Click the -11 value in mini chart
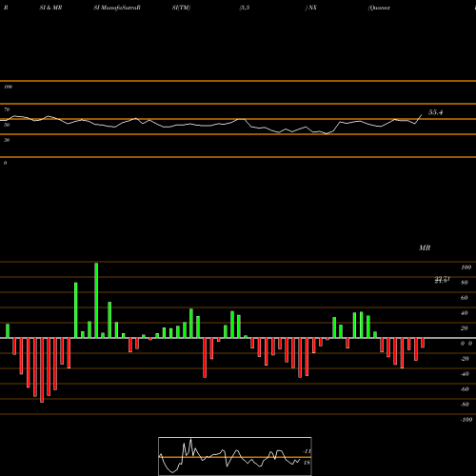476x476 pixels. point(307,451)
